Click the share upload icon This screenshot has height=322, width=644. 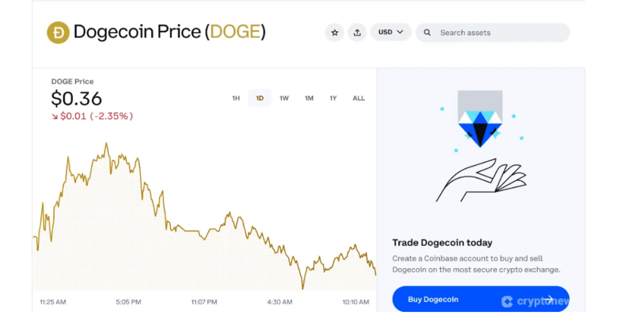tap(357, 32)
